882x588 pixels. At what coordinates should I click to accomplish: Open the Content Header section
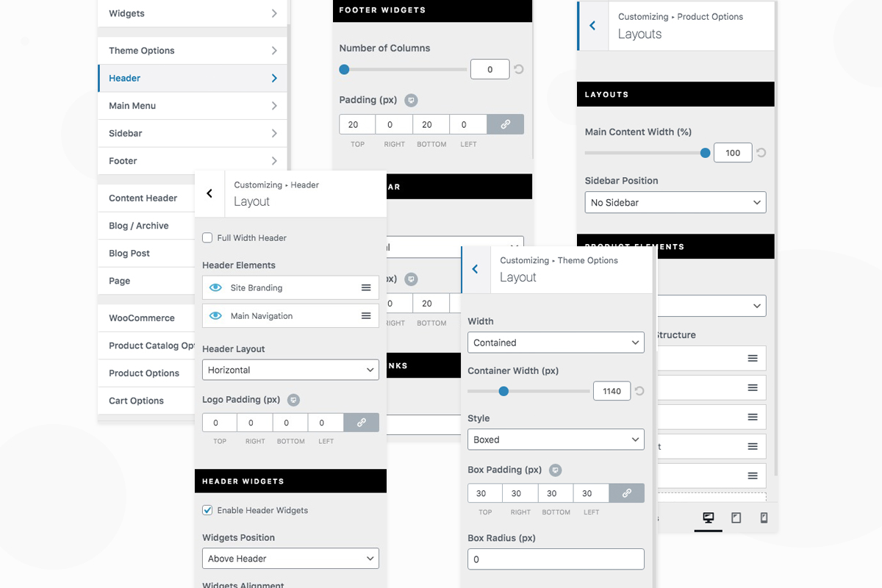(x=146, y=198)
